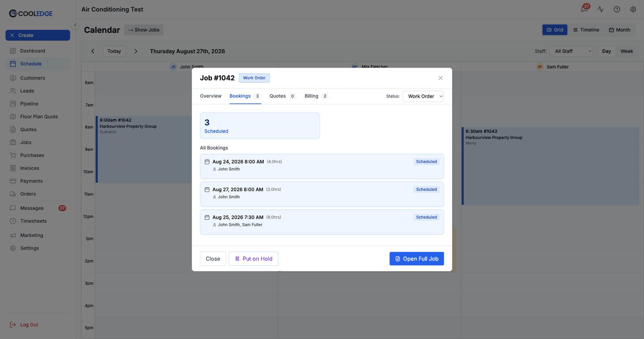Open Pipeline from the sidebar
This screenshot has height=339, width=644.
point(38,104)
